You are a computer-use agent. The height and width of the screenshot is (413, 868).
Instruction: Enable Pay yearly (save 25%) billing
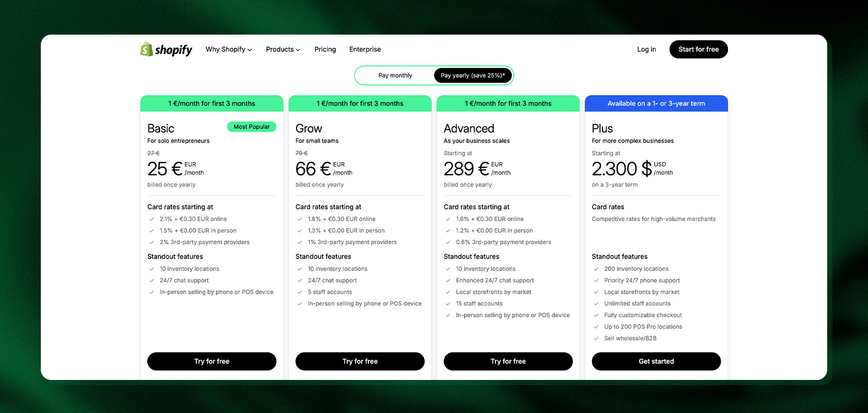point(473,75)
